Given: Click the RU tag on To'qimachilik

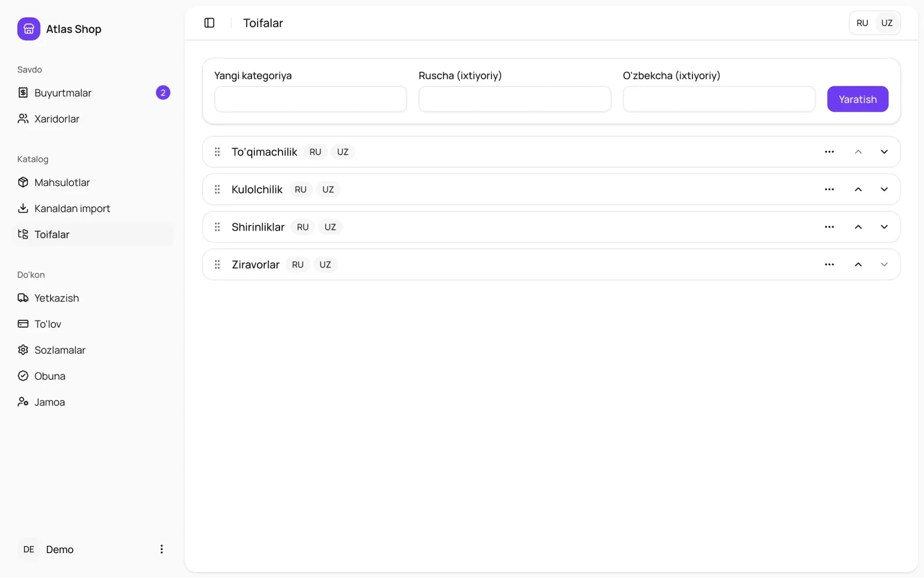Looking at the screenshot, I should [x=315, y=152].
